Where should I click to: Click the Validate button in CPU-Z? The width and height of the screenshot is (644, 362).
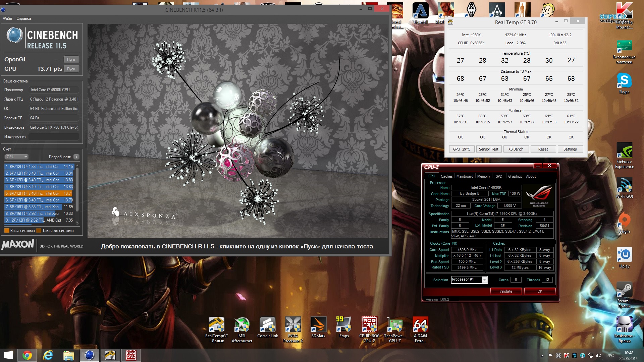click(x=506, y=291)
